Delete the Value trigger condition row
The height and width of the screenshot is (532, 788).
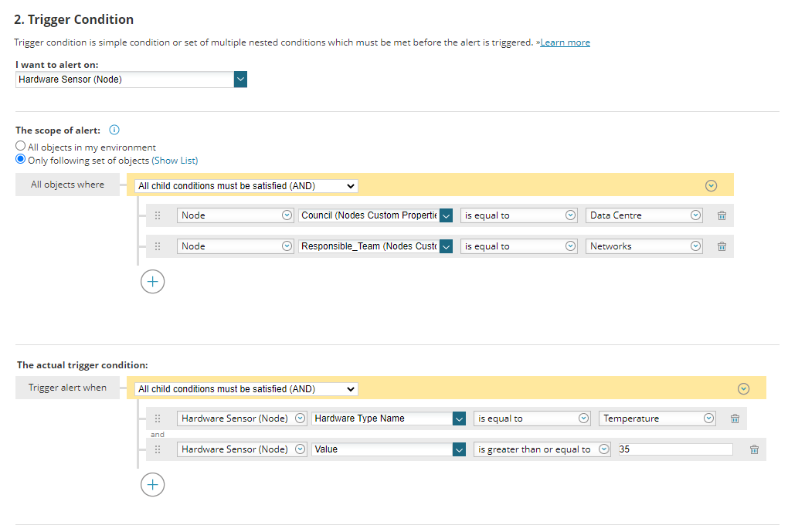point(754,449)
